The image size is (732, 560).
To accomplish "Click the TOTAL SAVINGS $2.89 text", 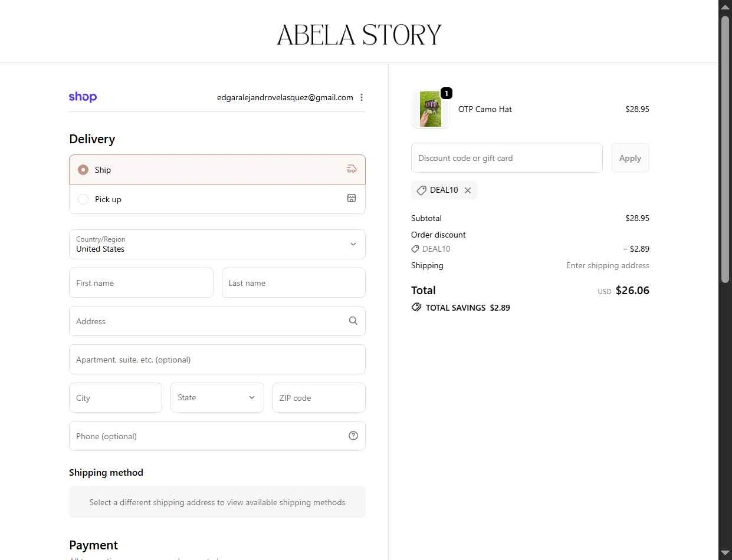I will [468, 308].
